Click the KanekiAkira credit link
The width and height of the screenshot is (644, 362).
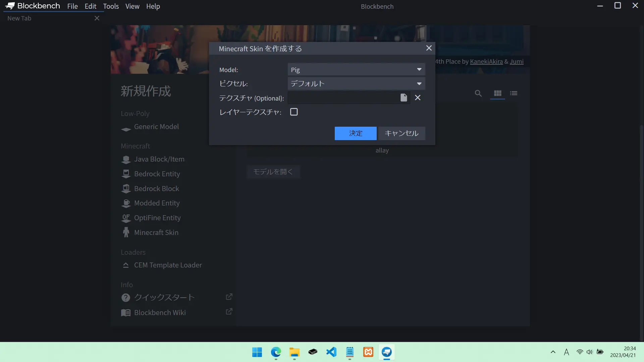[x=486, y=62]
